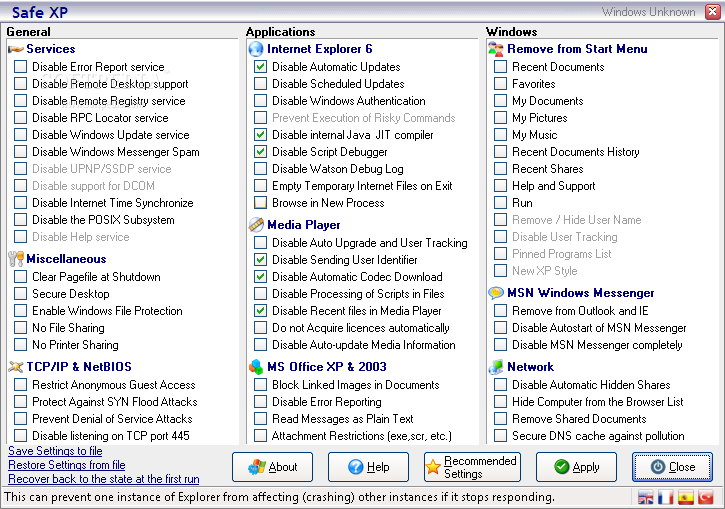
Task: Close the Safe XP window
Action: (x=713, y=12)
